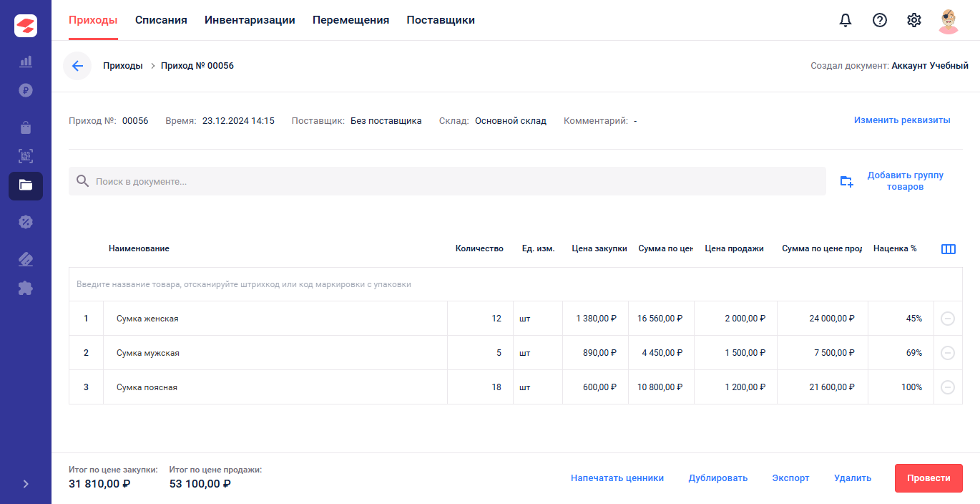
Task: Open the bar chart analytics sidebar icon
Action: pyautogui.click(x=26, y=62)
